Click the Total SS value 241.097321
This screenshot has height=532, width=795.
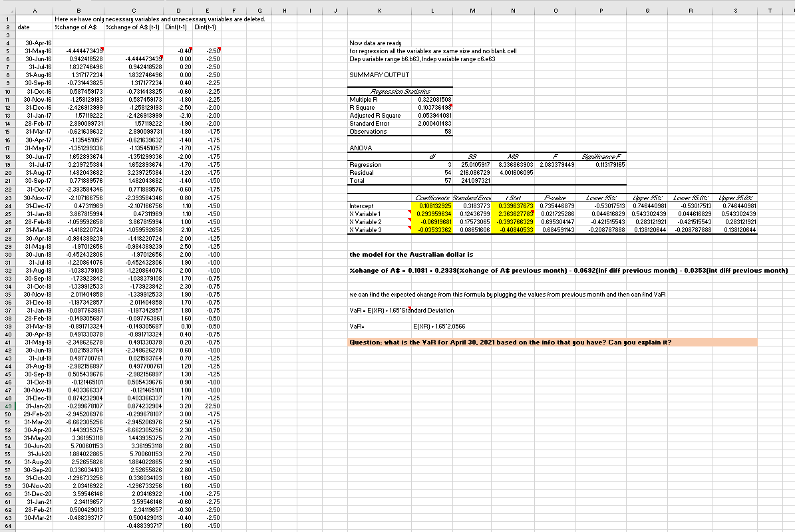pos(472,181)
